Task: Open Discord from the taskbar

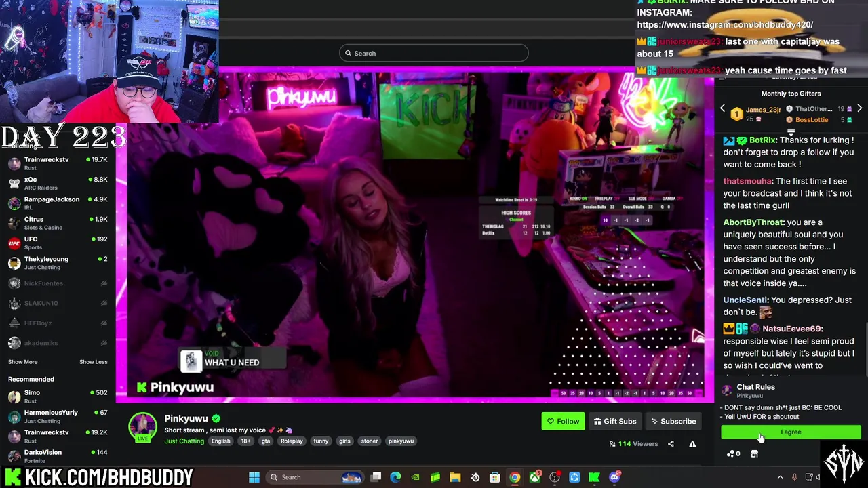Action: click(614, 477)
